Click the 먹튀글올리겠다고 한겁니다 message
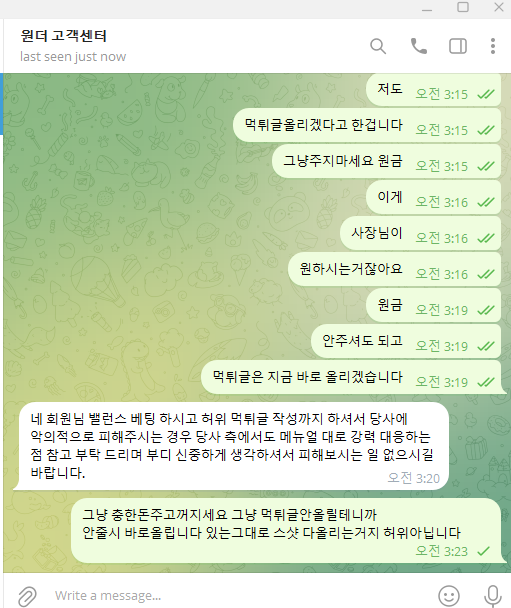The image size is (511, 608). click(x=367, y=125)
